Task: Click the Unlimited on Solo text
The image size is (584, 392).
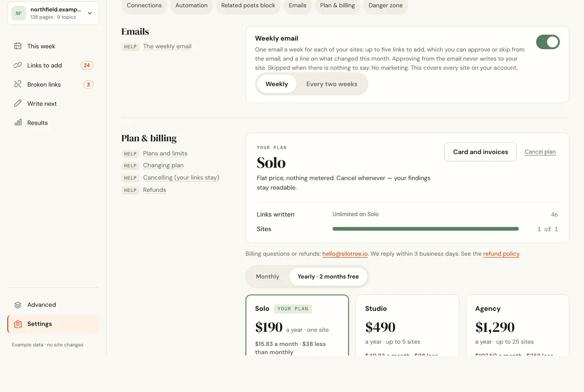Action: coord(355,214)
